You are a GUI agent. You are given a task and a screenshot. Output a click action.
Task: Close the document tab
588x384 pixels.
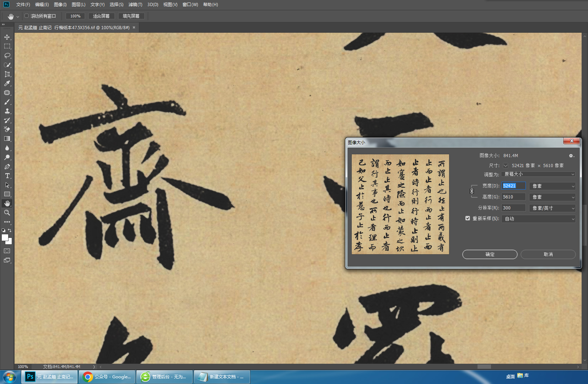pyautogui.click(x=134, y=27)
